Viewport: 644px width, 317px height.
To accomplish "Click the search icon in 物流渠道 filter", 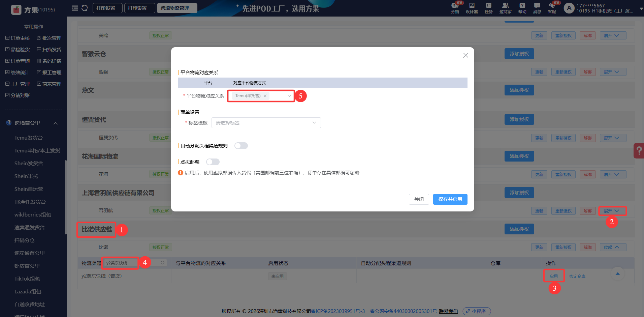I will coord(163,263).
